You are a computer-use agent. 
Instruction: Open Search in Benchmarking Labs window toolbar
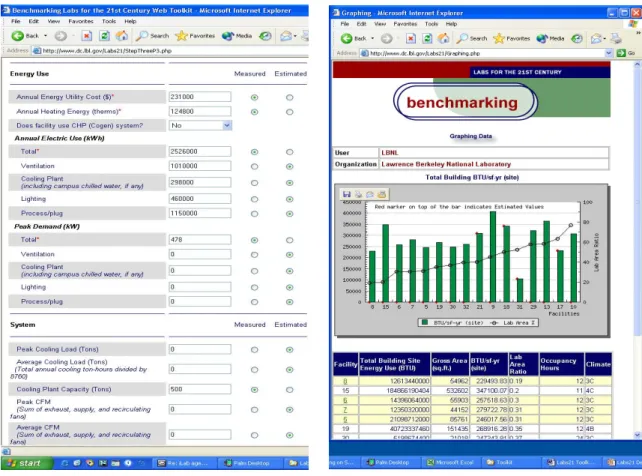pyautogui.click(x=152, y=36)
